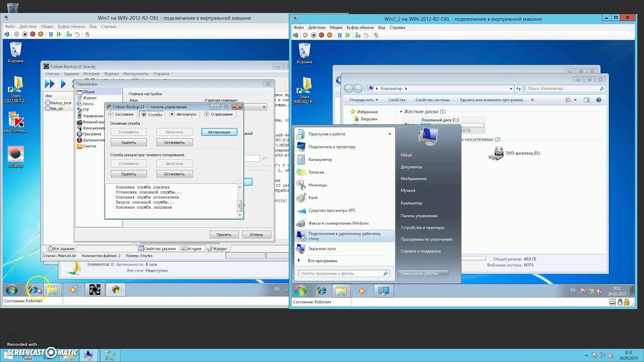Select the Backup_local task in Cobian list
Screen dimensions: 644x362
(x=58, y=103)
